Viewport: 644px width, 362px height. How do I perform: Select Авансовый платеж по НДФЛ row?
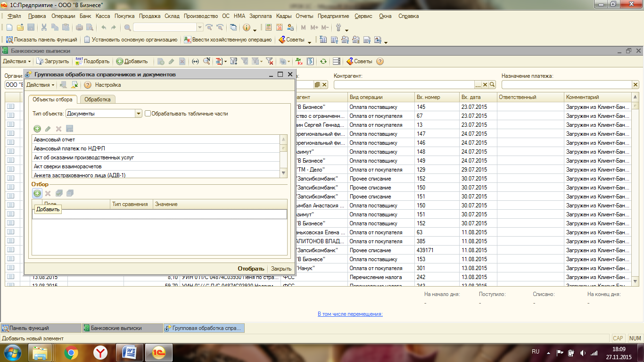[156, 148]
